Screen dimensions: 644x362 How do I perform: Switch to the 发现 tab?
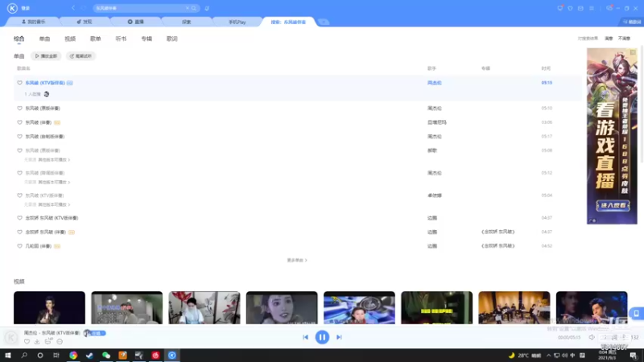click(85, 22)
